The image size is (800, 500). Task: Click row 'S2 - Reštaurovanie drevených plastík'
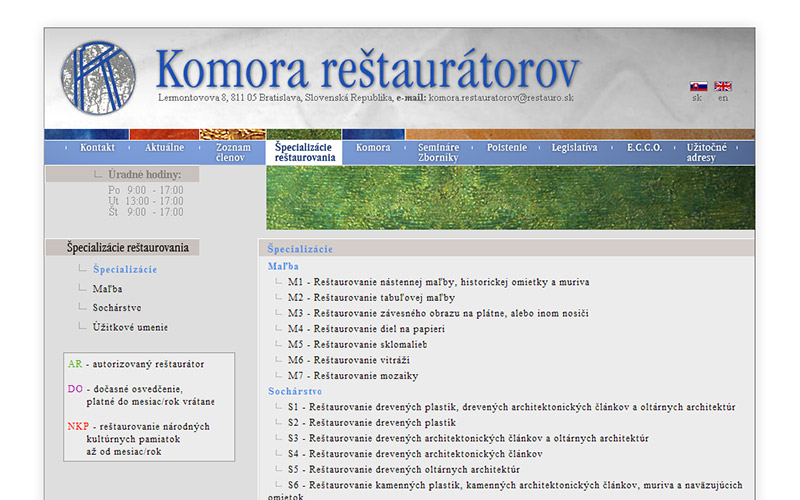pos(371,422)
